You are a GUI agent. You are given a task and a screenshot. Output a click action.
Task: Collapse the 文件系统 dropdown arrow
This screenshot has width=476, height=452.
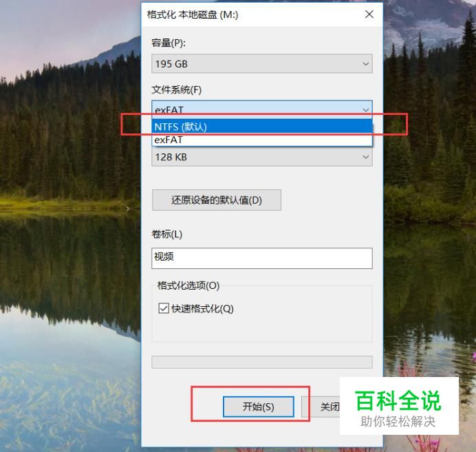(365, 109)
